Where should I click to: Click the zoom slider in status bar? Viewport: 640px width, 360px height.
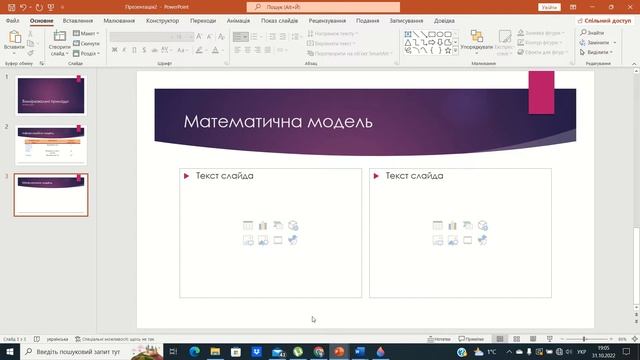(584, 339)
